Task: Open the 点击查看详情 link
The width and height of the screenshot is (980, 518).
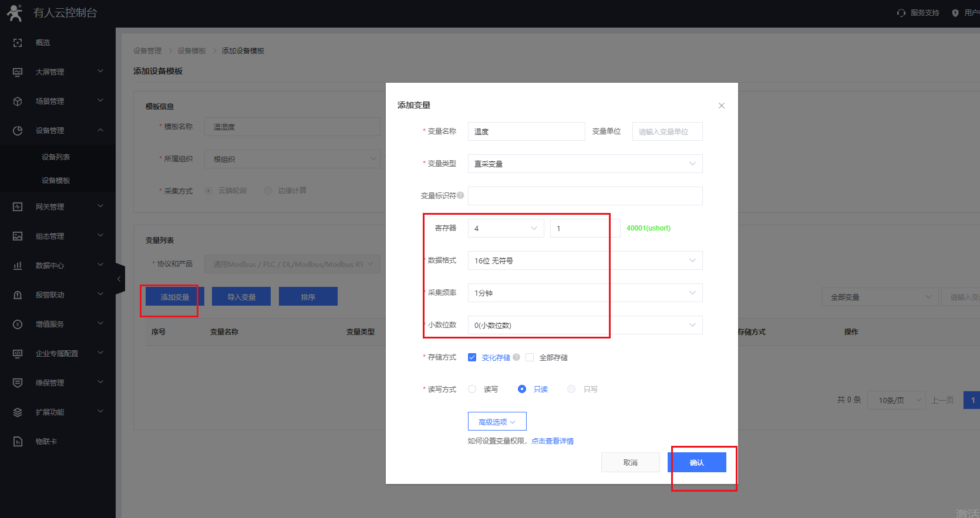Action: click(552, 441)
